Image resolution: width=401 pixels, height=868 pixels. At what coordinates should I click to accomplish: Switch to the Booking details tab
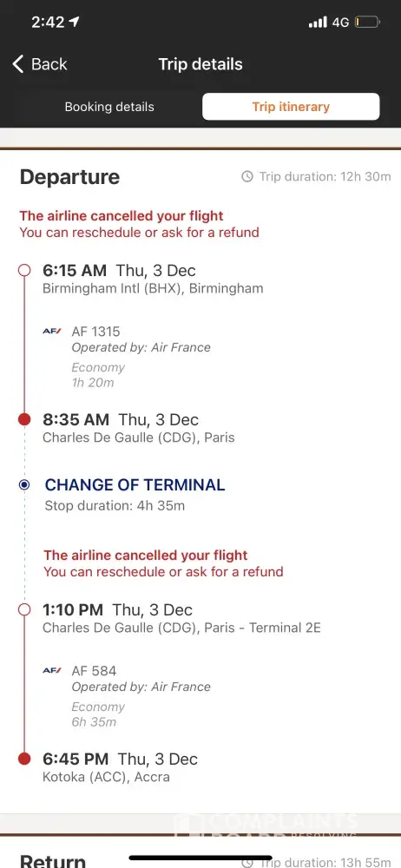click(109, 107)
